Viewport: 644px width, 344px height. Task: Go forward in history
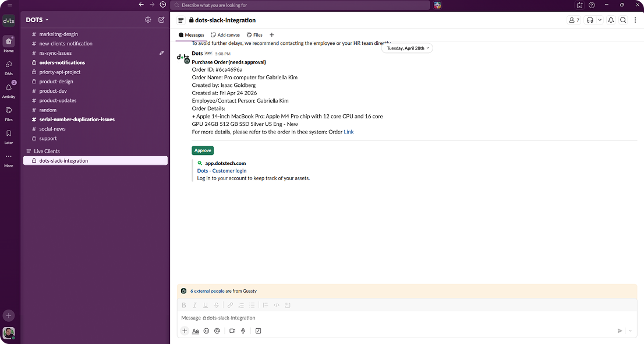click(x=152, y=5)
